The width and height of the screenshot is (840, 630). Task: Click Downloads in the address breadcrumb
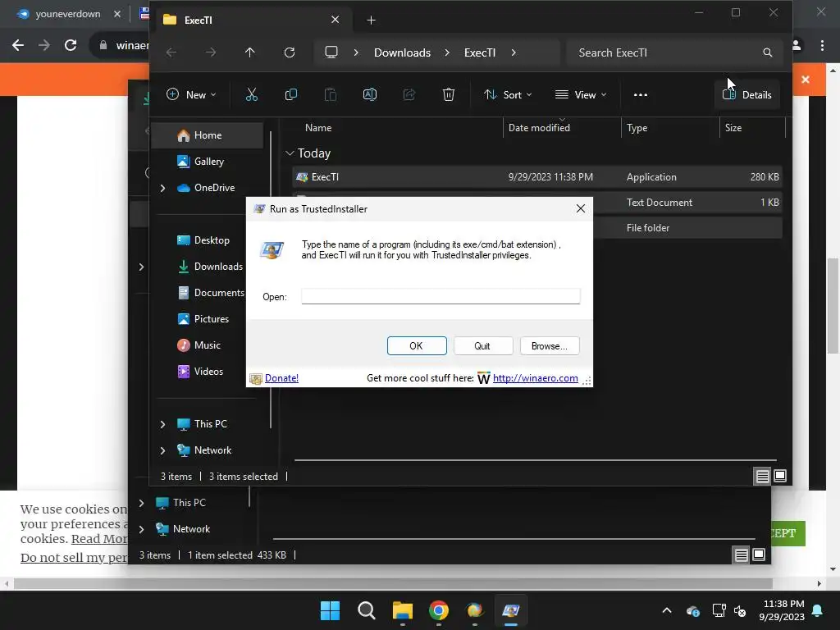(x=402, y=52)
